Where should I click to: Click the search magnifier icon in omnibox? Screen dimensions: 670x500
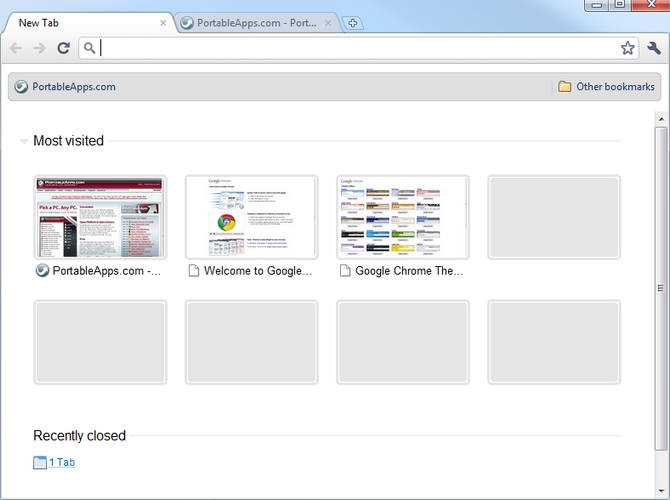(x=89, y=48)
